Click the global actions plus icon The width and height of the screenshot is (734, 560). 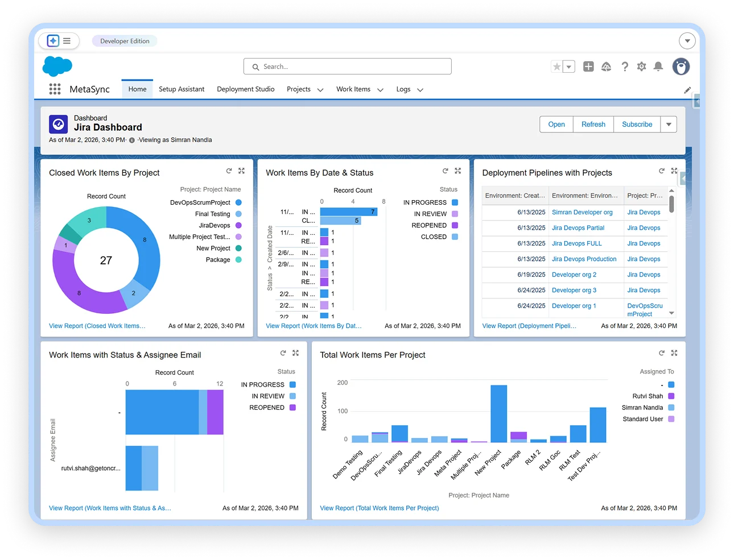pos(588,67)
